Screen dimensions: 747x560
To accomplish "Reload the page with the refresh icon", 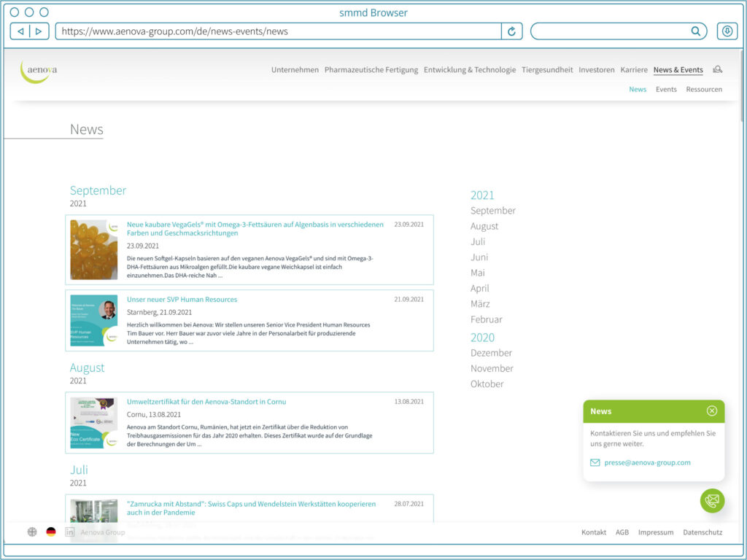I will point(511,31).
